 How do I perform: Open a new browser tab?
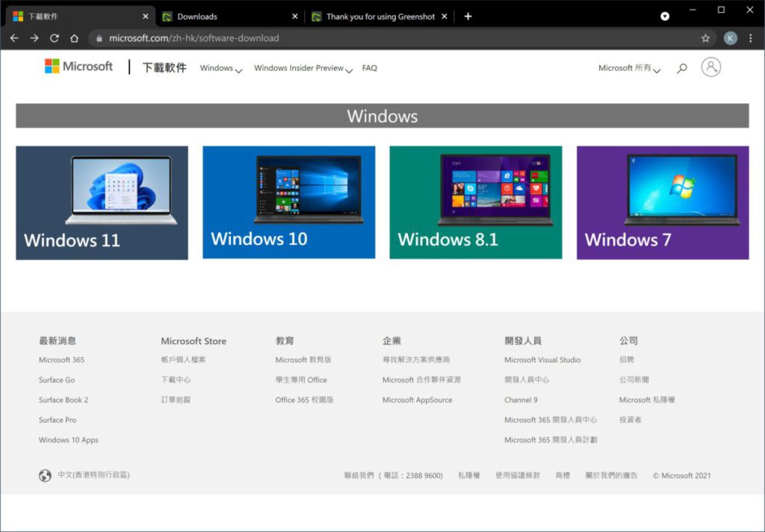[468, 16]
